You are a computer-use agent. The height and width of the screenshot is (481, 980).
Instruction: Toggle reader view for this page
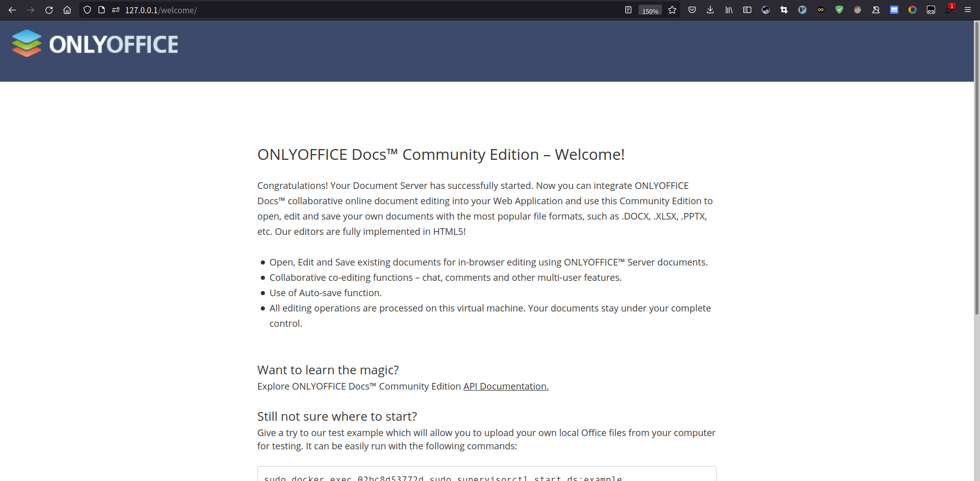pyautogui.click(x=628, y=10)
